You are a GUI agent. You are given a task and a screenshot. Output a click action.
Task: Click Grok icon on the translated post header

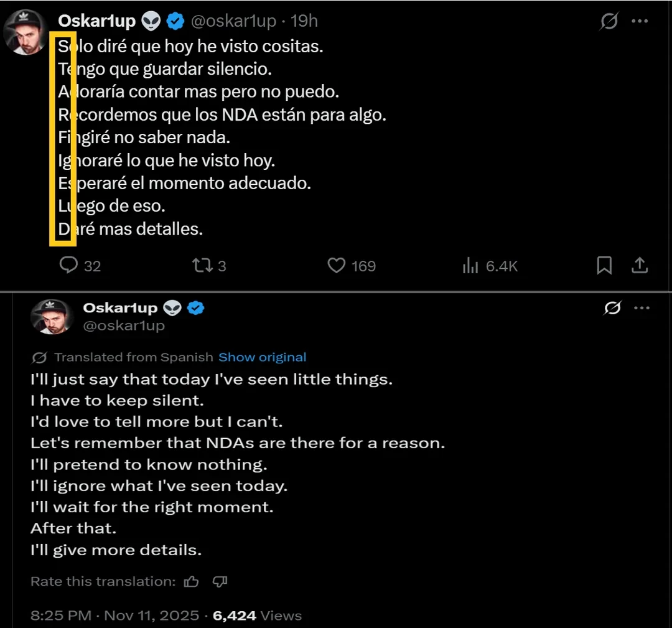(x=613, y=308)
